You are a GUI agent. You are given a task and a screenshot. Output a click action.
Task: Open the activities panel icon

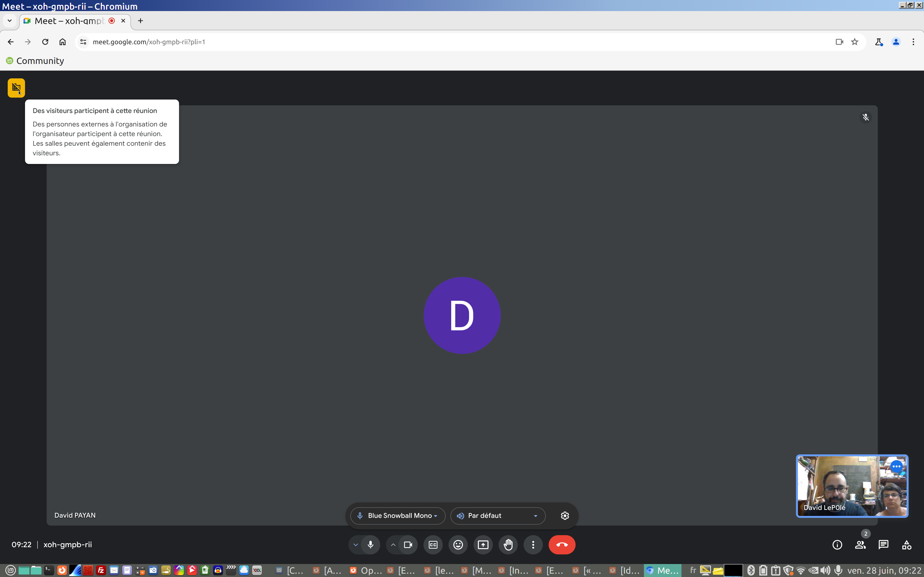point(907,545)
